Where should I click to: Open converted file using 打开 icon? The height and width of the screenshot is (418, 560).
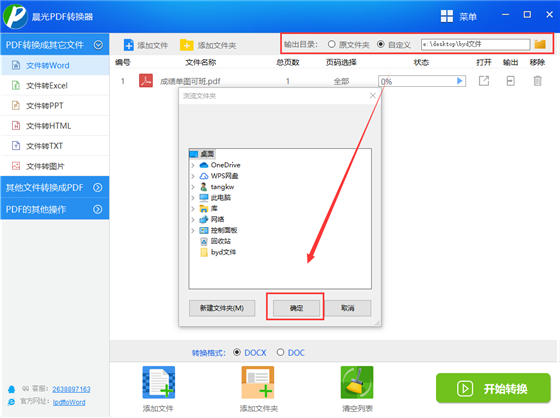(484, 81)
